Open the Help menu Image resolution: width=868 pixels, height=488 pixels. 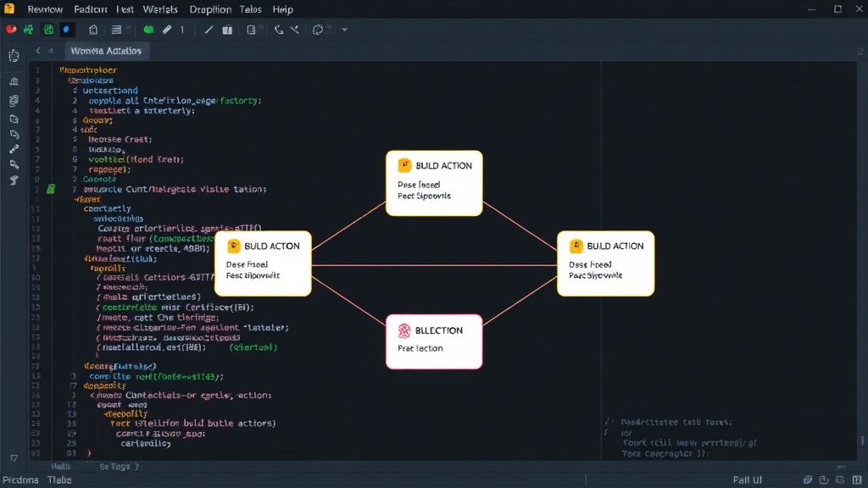click(x=283, y=9)
